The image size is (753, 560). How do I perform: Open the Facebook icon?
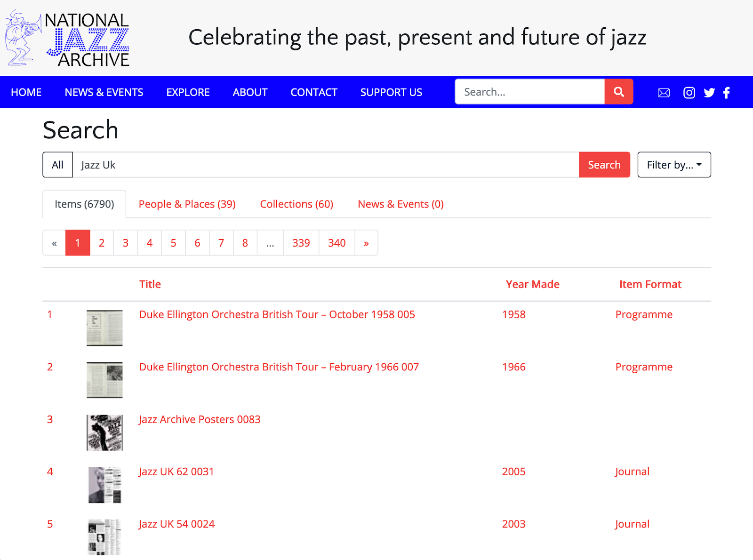(727, 93)
